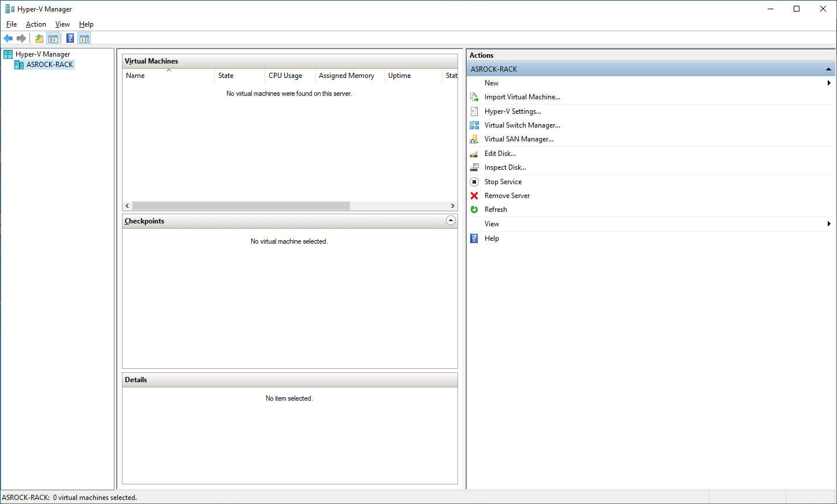
Task: Open the View menu in menu bar
Action: coord(62,24)
